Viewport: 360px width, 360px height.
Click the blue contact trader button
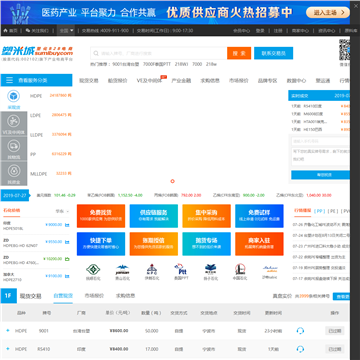[273, 53]
